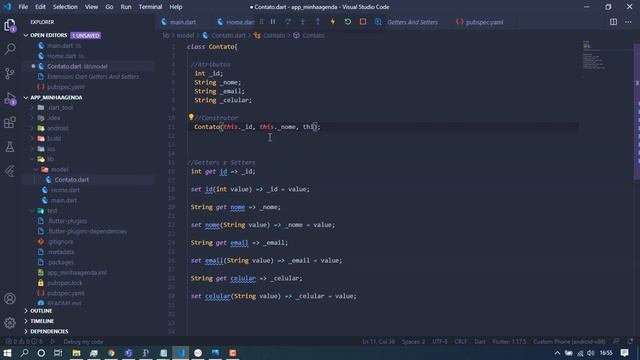Grab the debug toolbar drag handle
This screenshot has width=640, height=360.
point(262,22)
